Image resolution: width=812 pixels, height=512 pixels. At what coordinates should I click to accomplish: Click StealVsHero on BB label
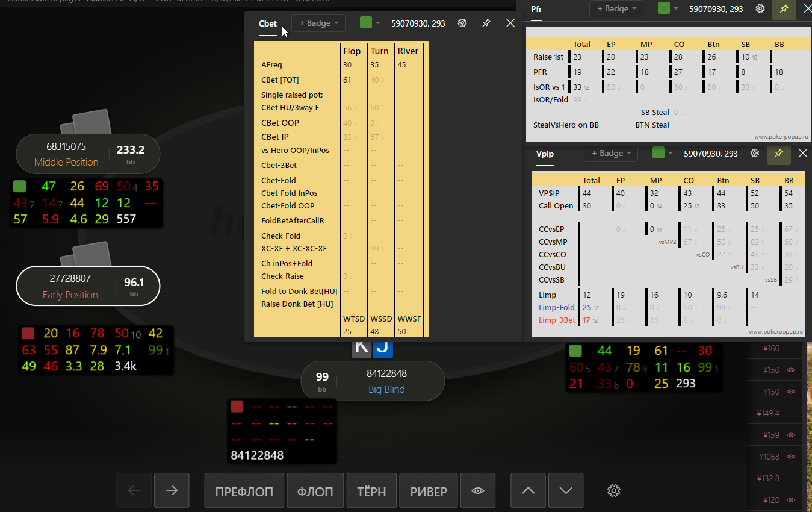pos(566,125)
